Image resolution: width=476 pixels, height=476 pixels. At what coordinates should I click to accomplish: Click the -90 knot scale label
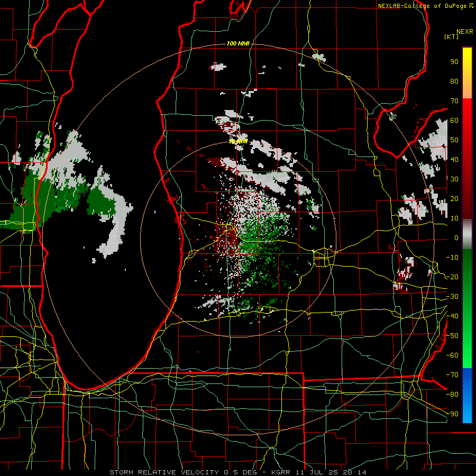452,414
